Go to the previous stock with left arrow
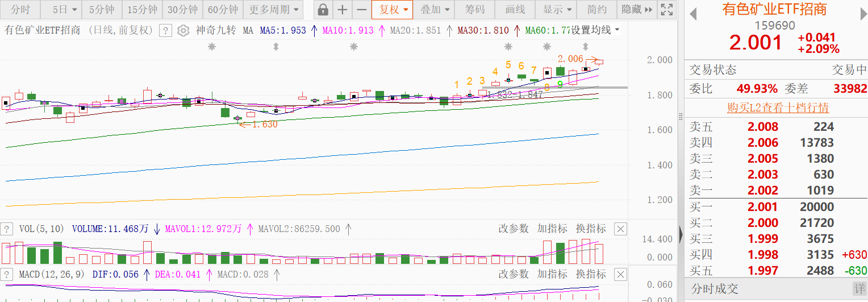This screenshot has width=868, height=302. click(x=692, y=14)
